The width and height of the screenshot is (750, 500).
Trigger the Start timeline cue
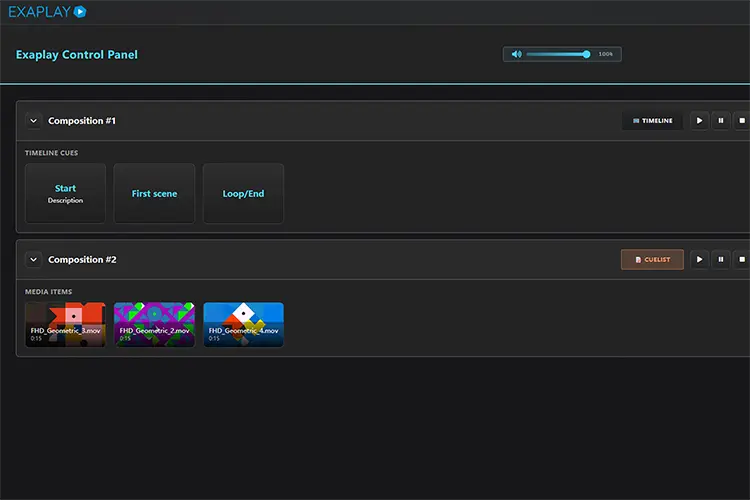click(x=66, y=193)
